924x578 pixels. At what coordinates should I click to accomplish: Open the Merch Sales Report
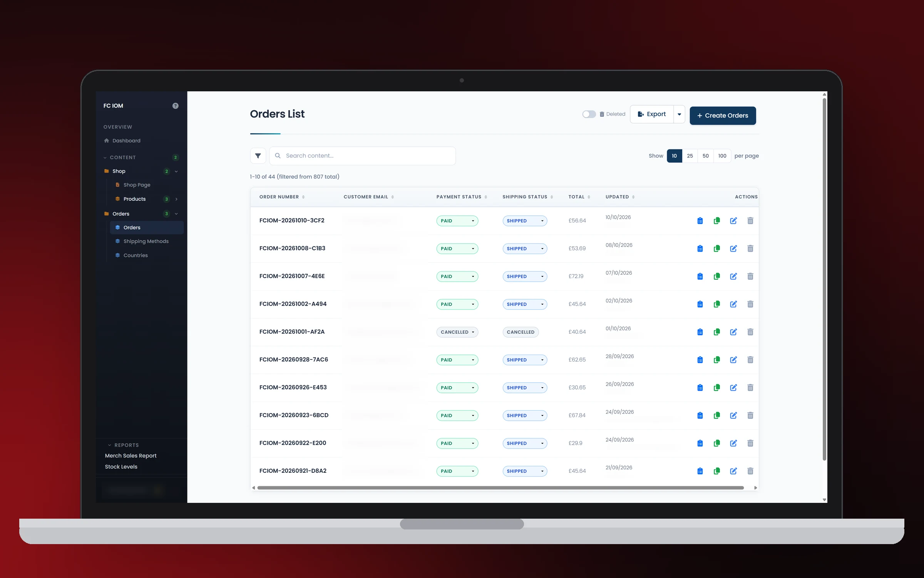tap(131, 455)
